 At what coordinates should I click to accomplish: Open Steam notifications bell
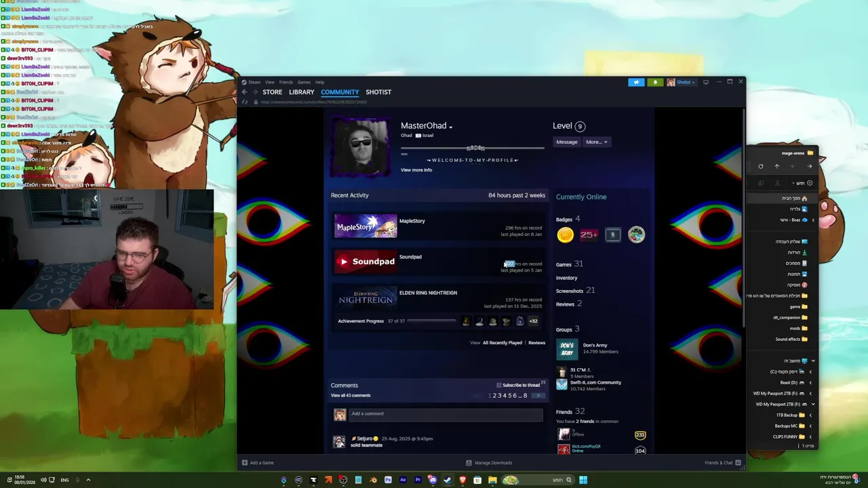(x=655, y=82)
